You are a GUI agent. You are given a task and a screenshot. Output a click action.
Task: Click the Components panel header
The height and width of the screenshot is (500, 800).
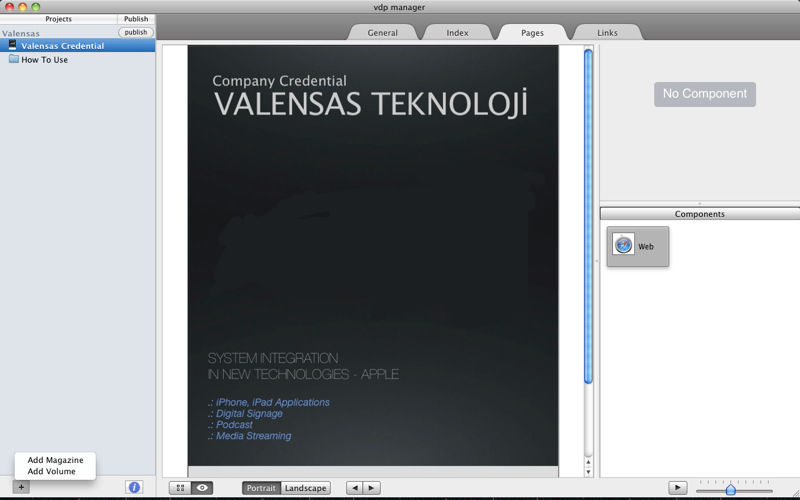(x=699, y=214)
